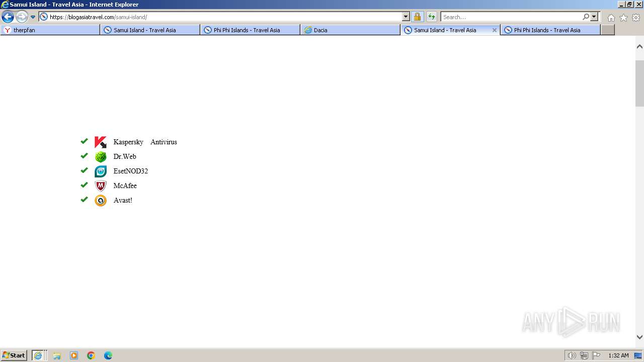This screenshot has width=644, height=362.
Task: Click the address bar URL field
Action: click(x=220, y=17)
